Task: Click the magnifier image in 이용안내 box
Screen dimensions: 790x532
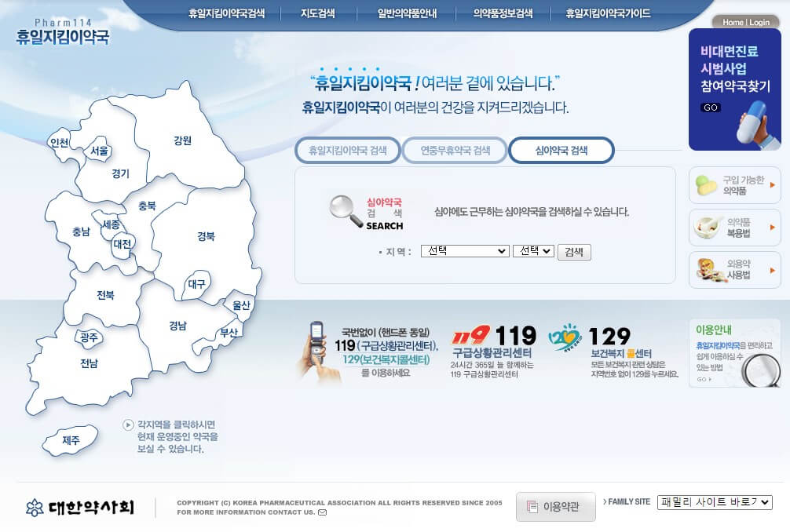Action: (761, 370)
